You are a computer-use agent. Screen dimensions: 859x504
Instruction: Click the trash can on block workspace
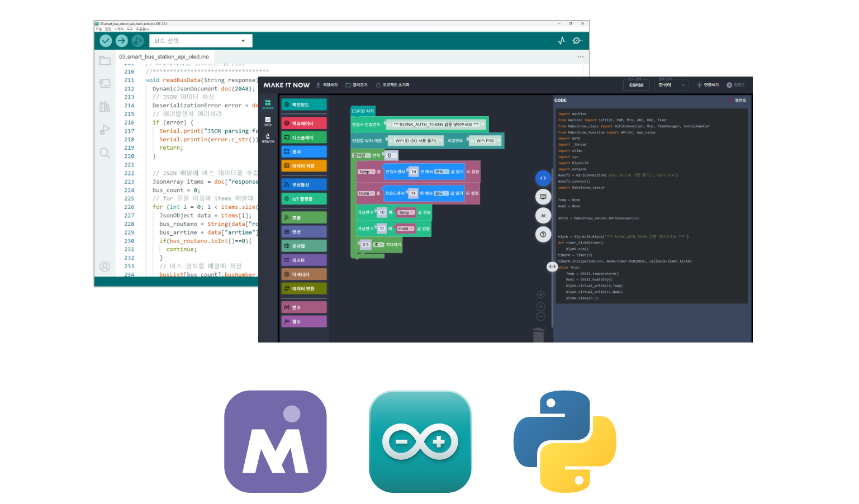click(x=538, y=335)
